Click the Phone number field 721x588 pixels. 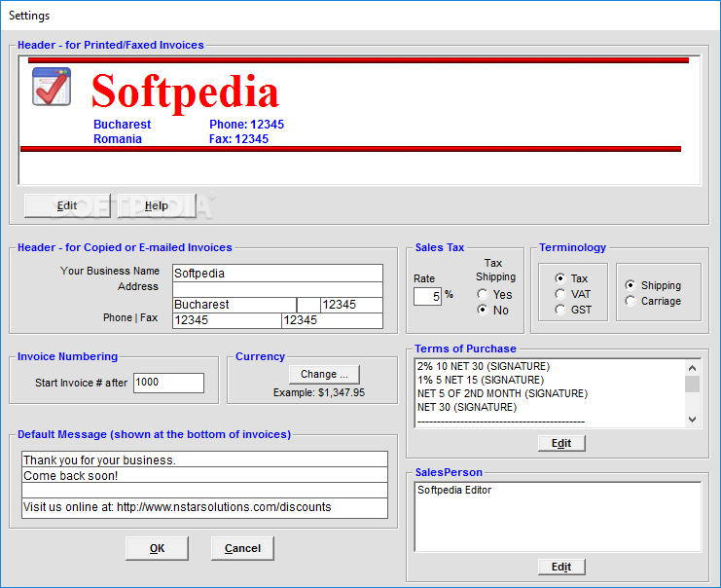click(227, 320)
